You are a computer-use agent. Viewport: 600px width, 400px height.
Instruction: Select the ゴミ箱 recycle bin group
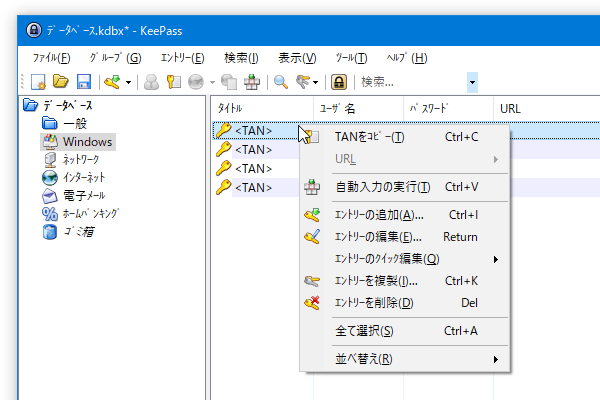(x=79, y=232)
